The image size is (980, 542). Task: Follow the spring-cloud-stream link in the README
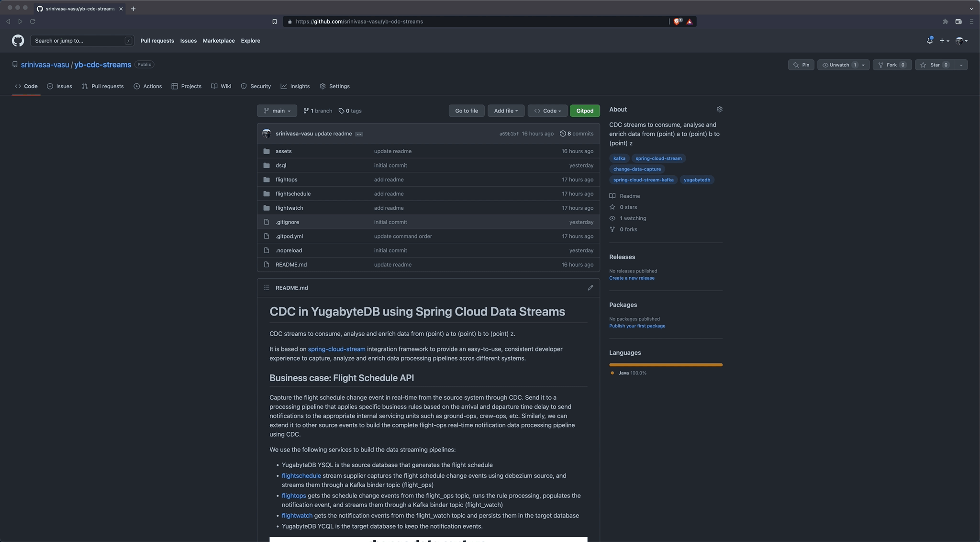336,349
